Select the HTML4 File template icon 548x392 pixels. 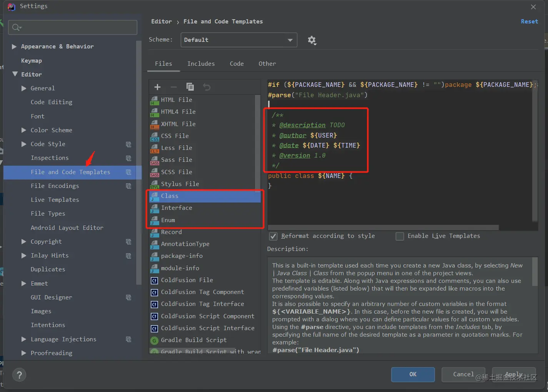coord(155,112)
